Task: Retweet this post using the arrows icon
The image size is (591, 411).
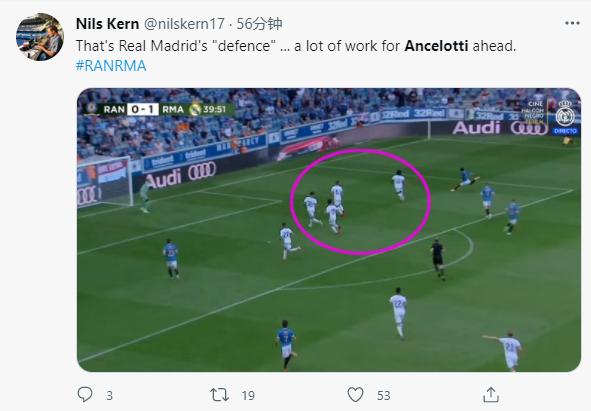Action: [219, 395]
